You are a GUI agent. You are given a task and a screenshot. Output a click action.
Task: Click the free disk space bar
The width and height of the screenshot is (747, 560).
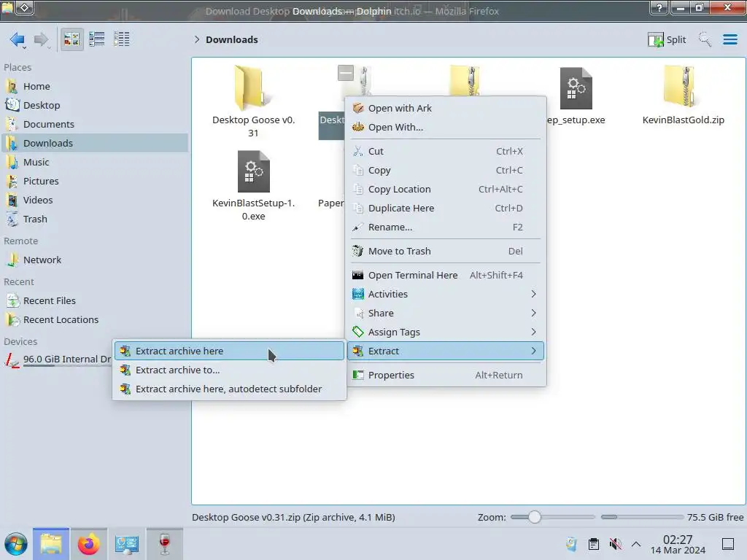(642, 517)
